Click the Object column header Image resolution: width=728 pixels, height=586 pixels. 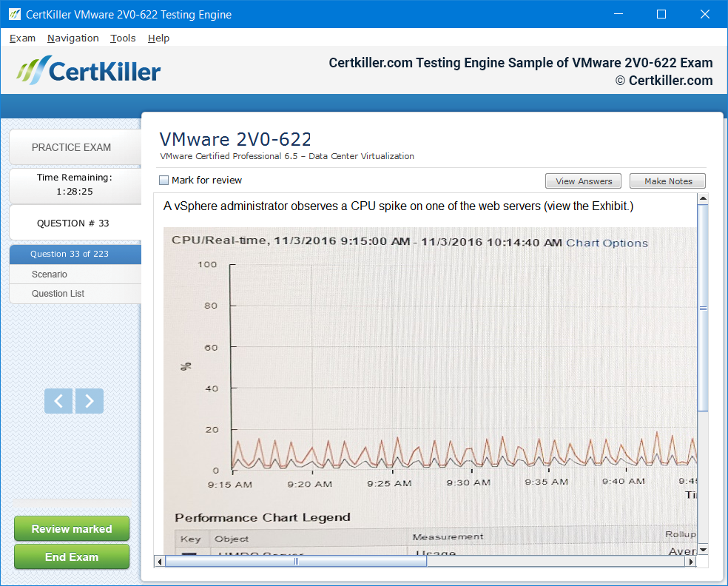(x=232, y=539)
